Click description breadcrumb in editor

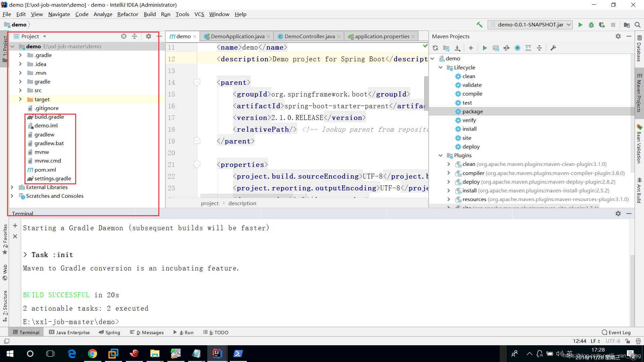tap(242, 203)
